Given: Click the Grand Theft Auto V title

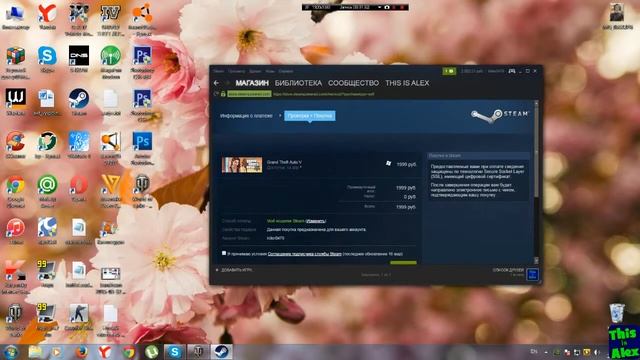Looking at the screenshot, I should [284, 162].
